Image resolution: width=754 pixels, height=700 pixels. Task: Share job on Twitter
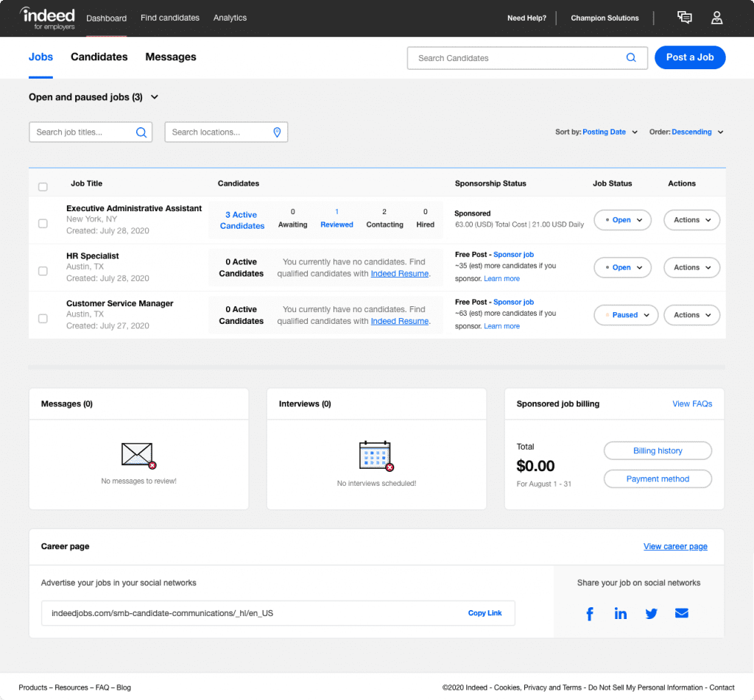click(x=651, y=613)
